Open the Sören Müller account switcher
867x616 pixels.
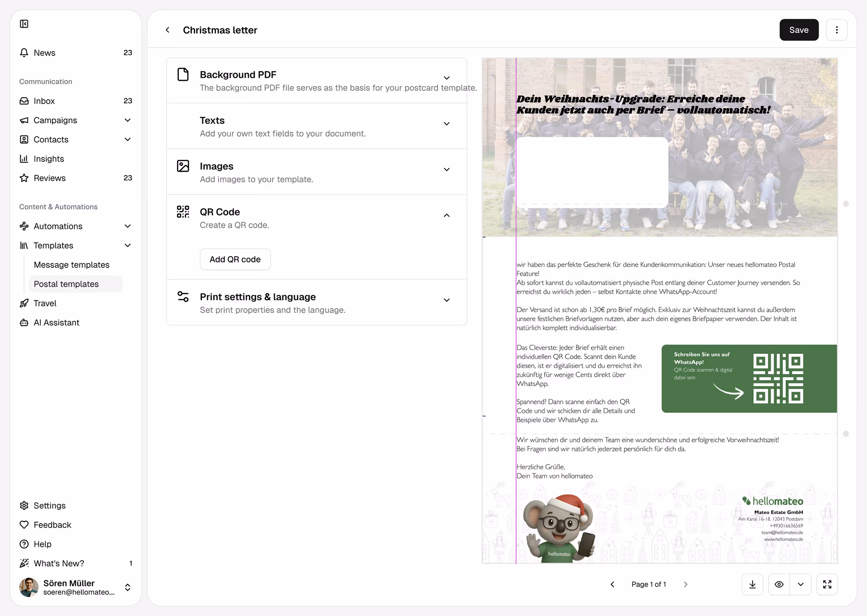(127, 587)
